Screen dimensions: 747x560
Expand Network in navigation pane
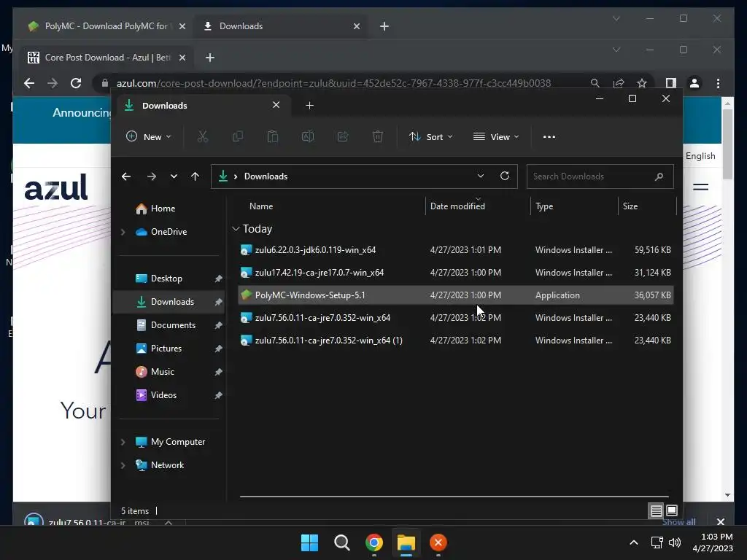coord(123,465)
